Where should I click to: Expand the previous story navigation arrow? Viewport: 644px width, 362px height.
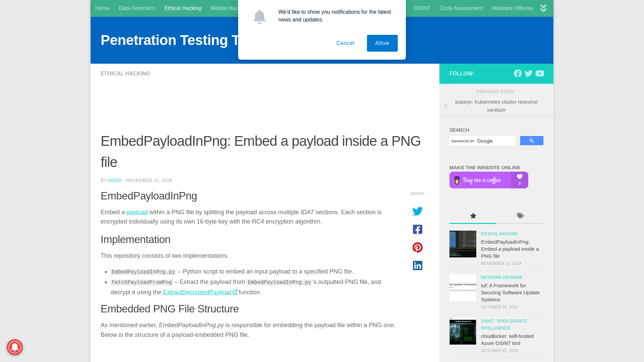(446, 106)
